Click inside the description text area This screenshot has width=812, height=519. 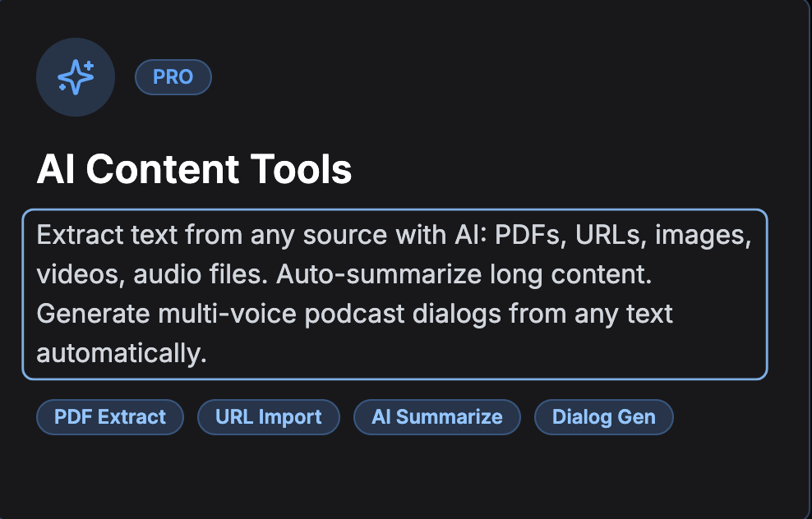[x=394, y=294]
